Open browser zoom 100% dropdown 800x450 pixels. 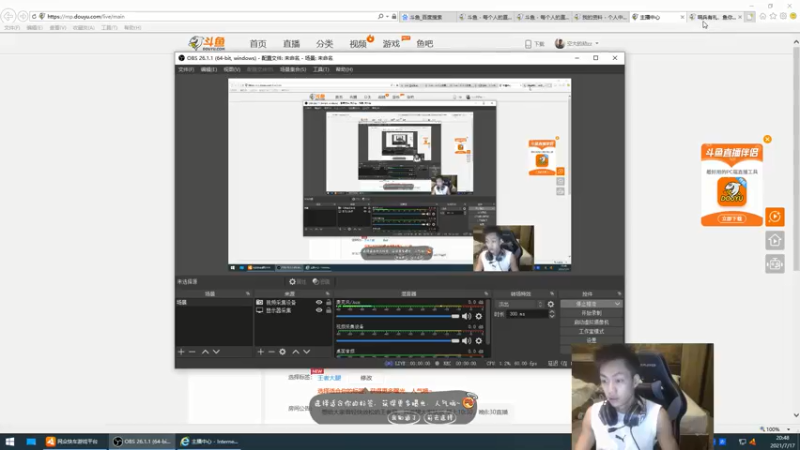click(x=788, y=429)
